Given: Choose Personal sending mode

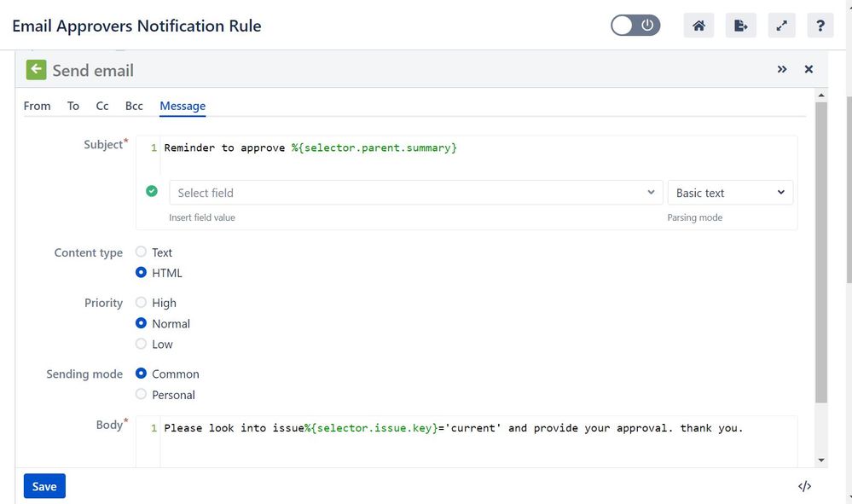Looking at the screenshot, I should coord(141,394).
